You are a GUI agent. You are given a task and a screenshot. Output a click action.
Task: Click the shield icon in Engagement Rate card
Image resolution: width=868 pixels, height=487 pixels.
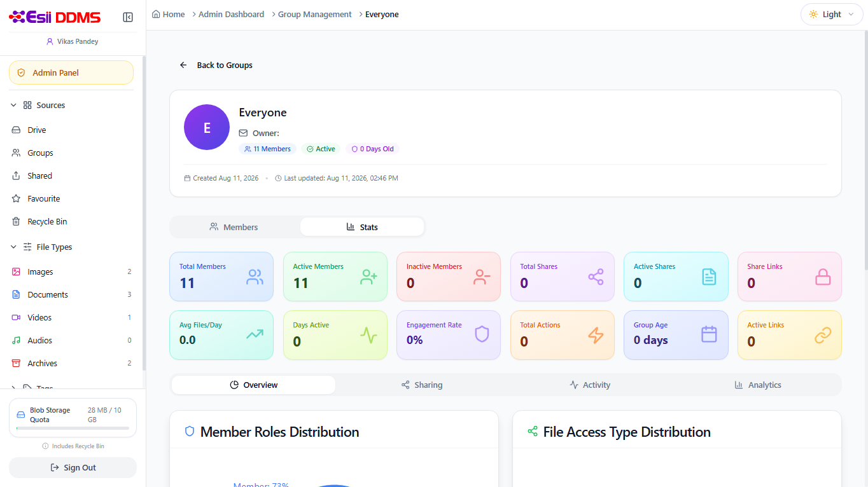[x=482, y=334]
